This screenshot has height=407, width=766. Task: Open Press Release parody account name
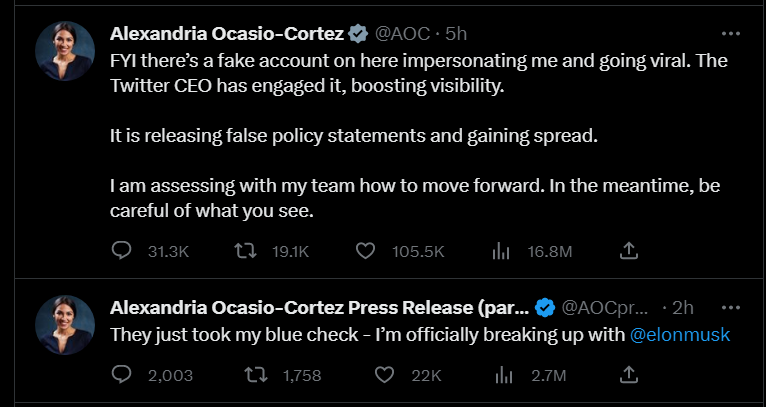(x=319, y=308)
